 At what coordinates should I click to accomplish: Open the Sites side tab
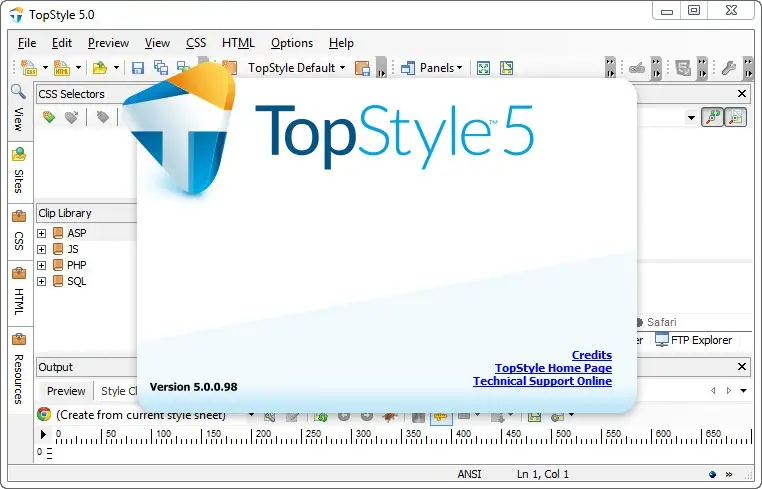(x=18, y=172)
